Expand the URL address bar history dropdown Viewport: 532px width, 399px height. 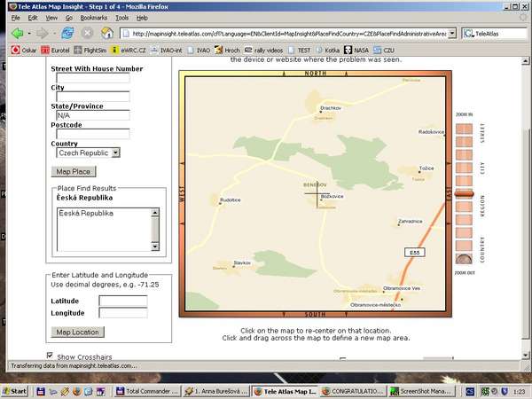(452, 33)
